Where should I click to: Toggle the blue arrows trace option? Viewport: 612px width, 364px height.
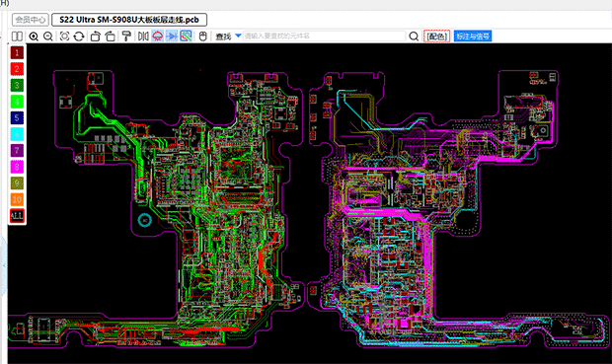pyautogui.click(x=172, y=36)
